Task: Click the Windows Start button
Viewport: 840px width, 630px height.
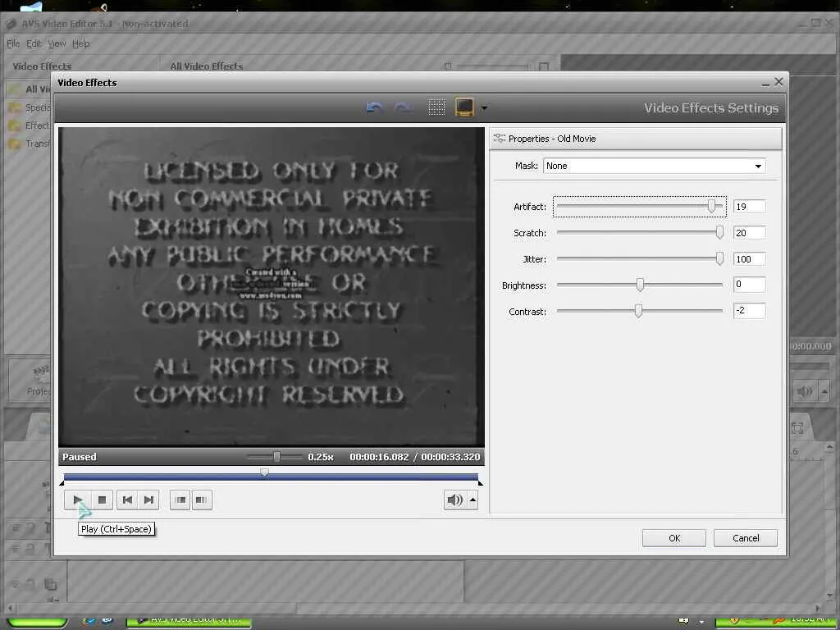Action: [36, 622]
